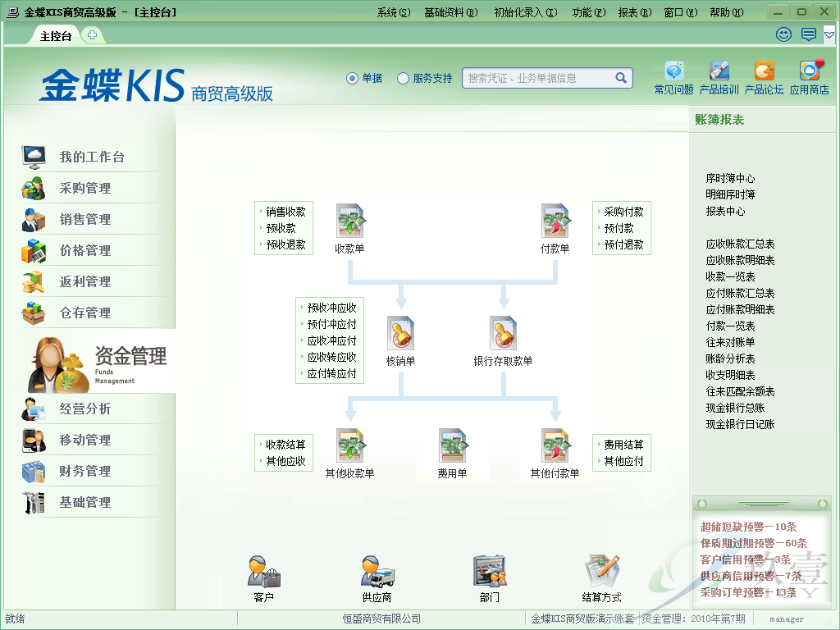Open the 基础资料(B) menu

451,12
